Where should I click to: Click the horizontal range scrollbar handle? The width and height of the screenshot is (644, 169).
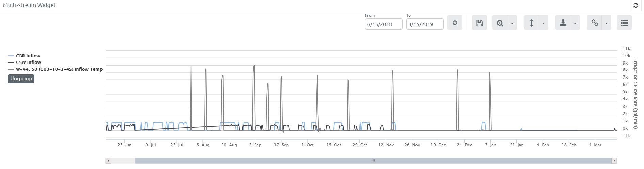[x=373, y=160]
